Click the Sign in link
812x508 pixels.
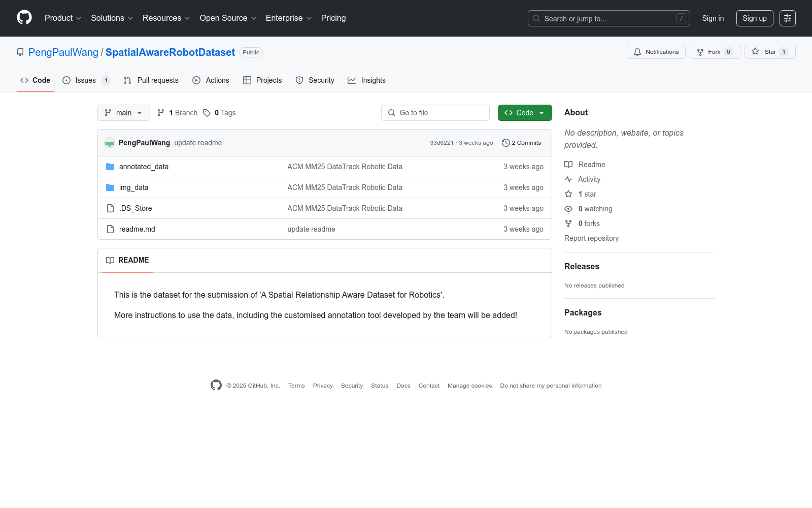pyautogui.click(x=713, y=18)
